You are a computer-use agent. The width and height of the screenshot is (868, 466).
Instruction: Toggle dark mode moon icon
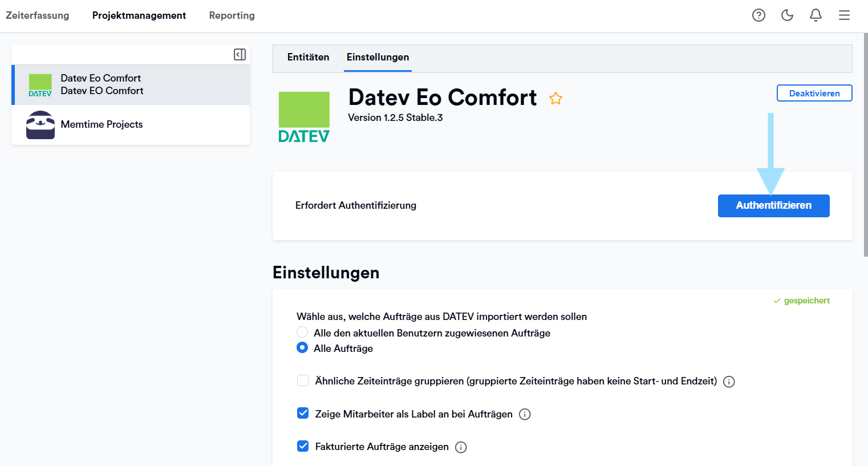tap(787, 15)
